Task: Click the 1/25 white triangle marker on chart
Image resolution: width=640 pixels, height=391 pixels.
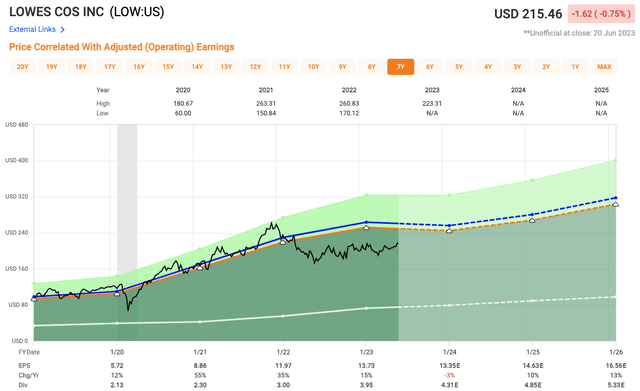Action: [x=532, y=220]
